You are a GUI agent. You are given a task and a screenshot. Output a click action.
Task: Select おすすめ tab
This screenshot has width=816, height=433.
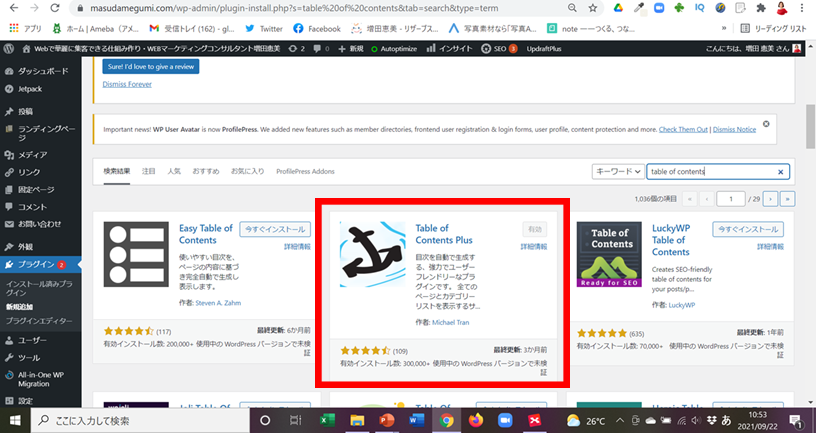pyautogui.click(x=206, y=171)
